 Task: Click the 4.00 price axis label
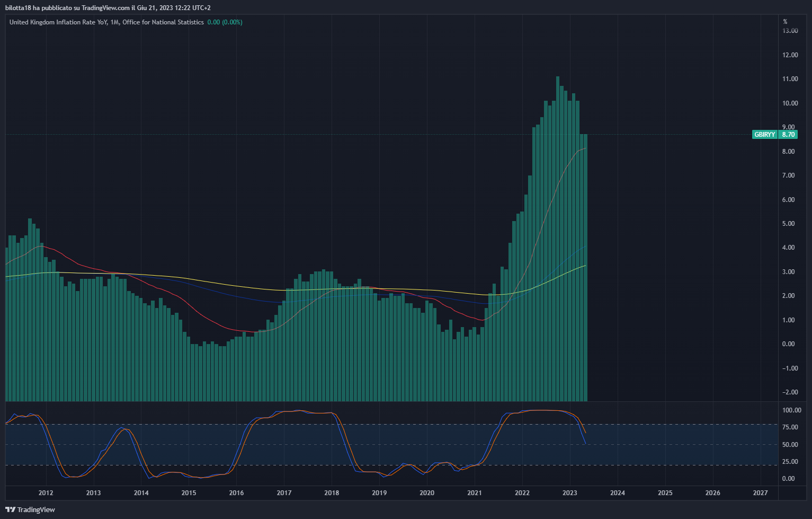pyautogui.click(x=789, y=248)
